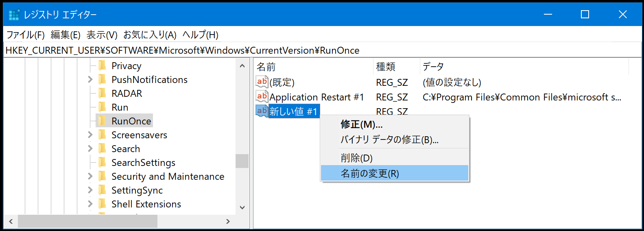Select the Privacy key label
This screenshot has width=644, height=231.
(127, 65)
